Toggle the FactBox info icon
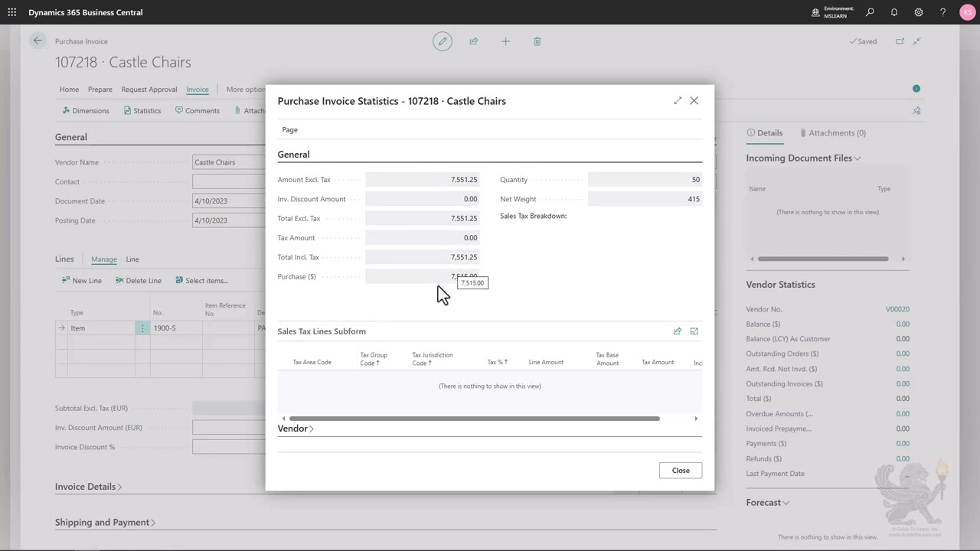 coord(916,89)
